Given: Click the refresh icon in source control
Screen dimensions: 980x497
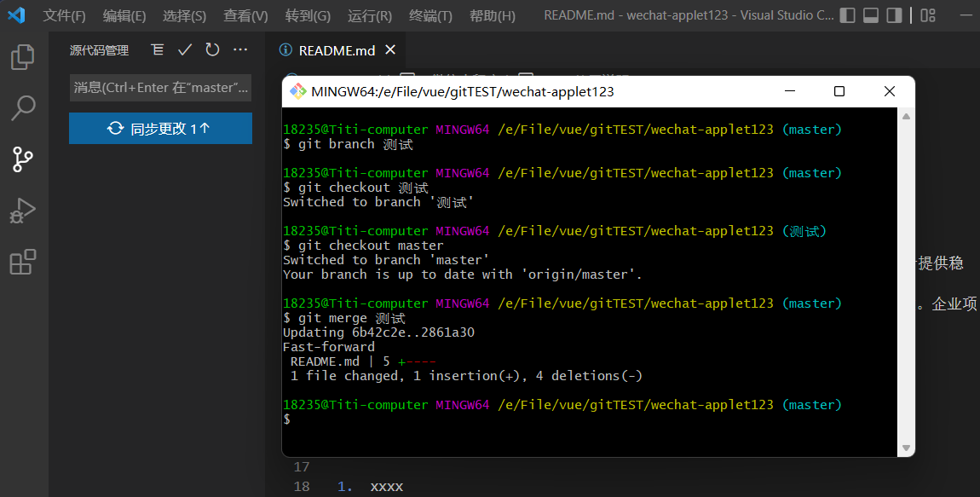Looking at the screenshot, I should [212, 50].
